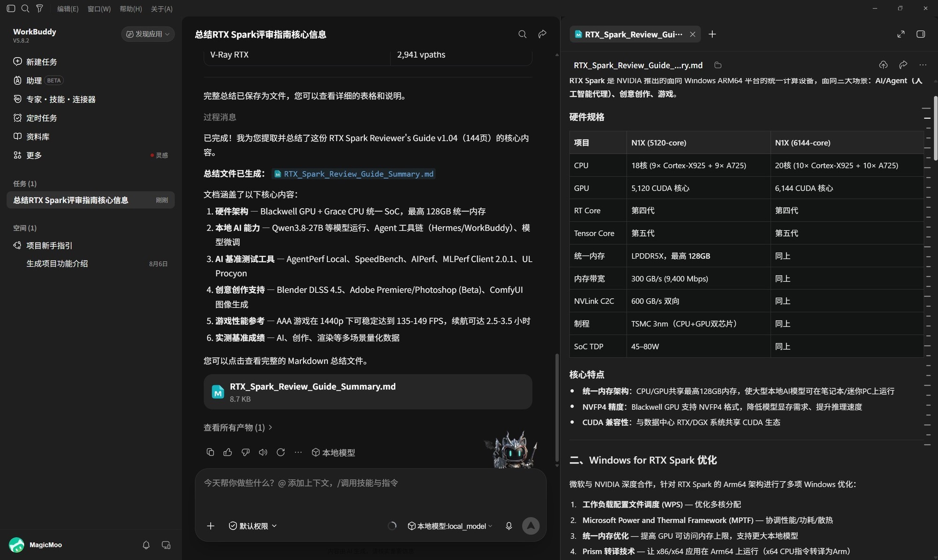Open the 默认权限 permission dropdown
Screen dimensions: 938x560
(253, 526)
